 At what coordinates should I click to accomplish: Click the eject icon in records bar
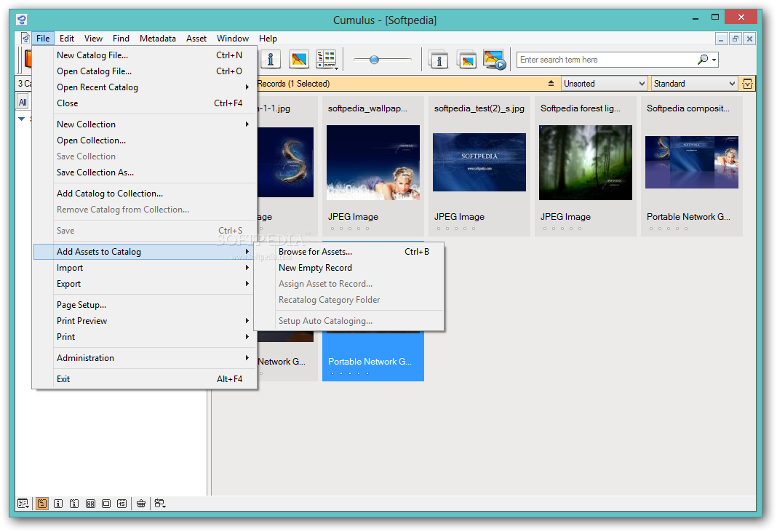point(551,83)
